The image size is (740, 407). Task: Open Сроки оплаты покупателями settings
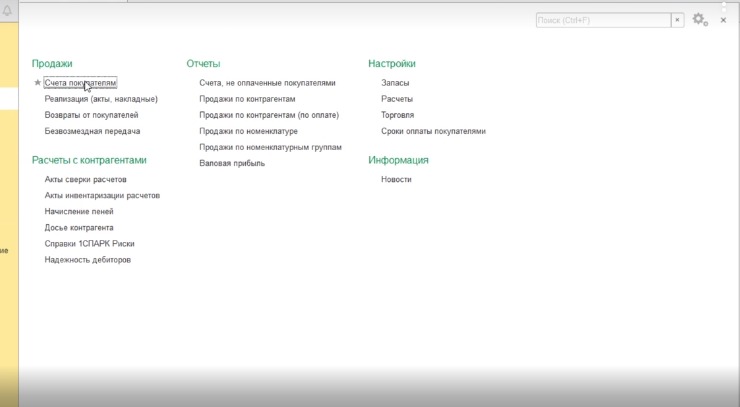pyautogui.click(x=433, y=131)
